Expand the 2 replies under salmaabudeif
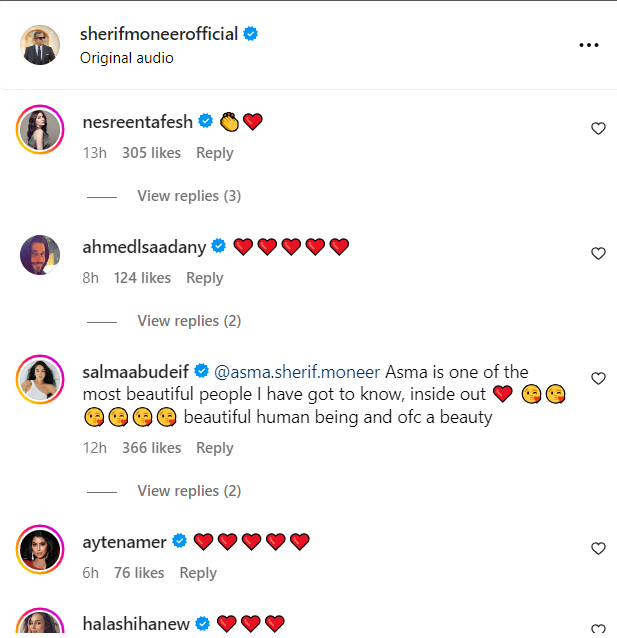Viewport: 617px width, 638px height. tap(189, 491)
